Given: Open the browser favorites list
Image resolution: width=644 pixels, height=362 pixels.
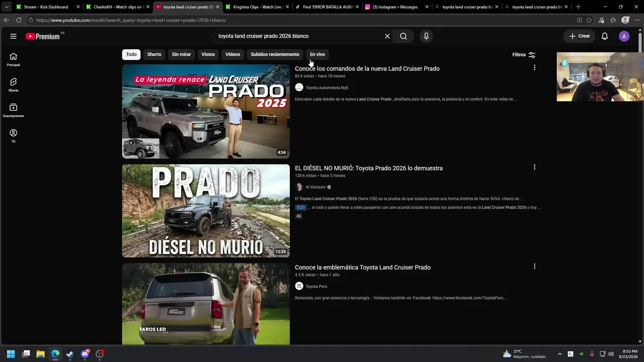Looking at the screenshot, I should click(x=613, y=20).
